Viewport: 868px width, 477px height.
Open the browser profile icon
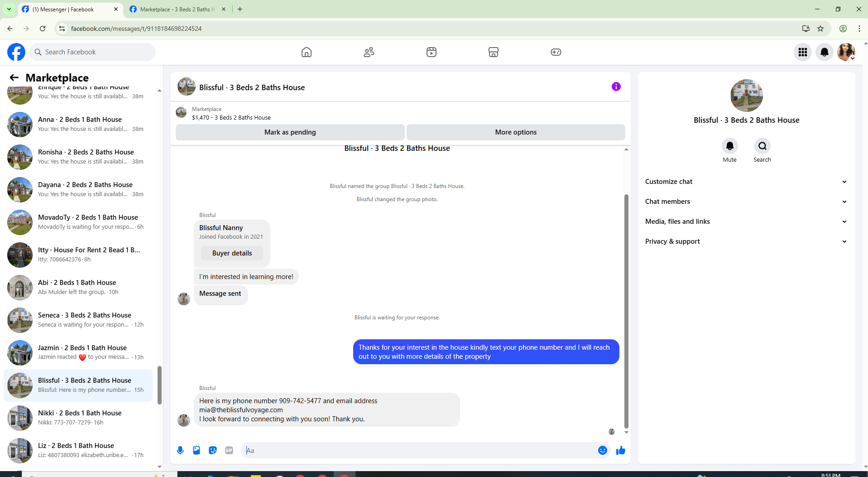843,29
